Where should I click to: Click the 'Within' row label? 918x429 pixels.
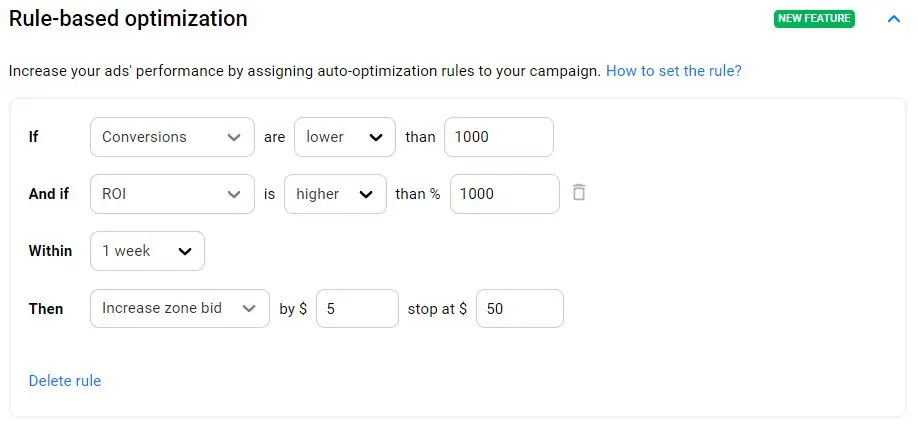pos(51,251)
